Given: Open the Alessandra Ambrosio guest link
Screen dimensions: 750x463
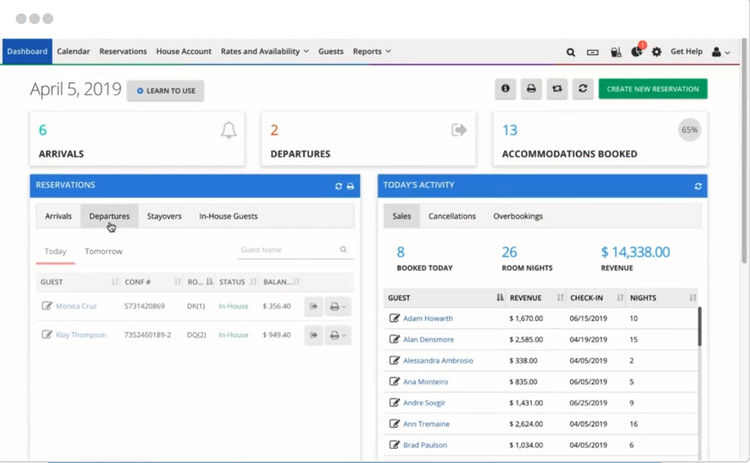Looking at the screenshot, I should tap(437, 360).
